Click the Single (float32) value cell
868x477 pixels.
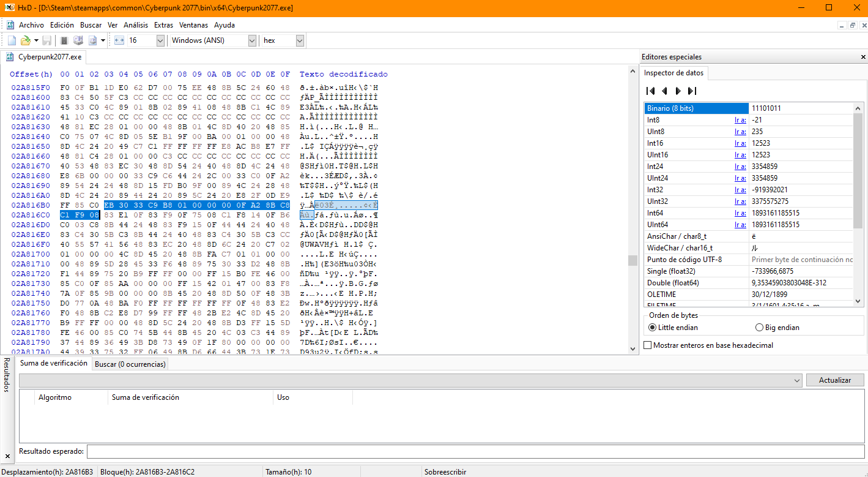(x=801, y=271)
